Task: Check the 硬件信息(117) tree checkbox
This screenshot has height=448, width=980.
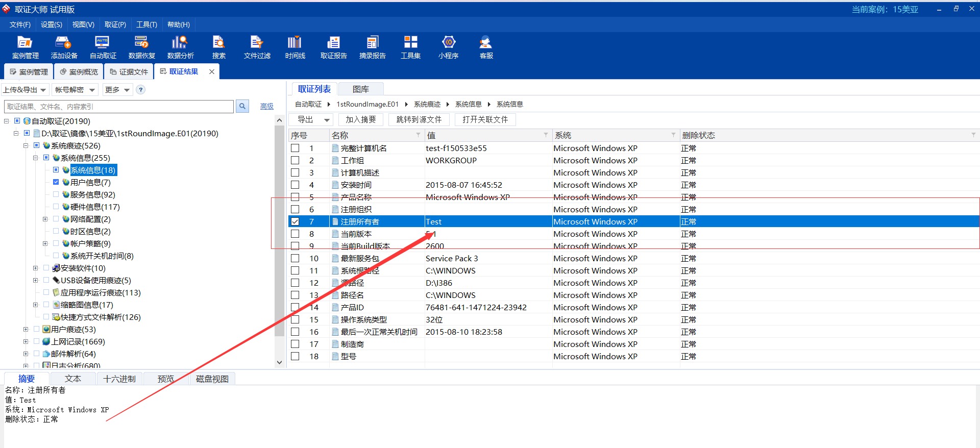Action: [56, 207]
